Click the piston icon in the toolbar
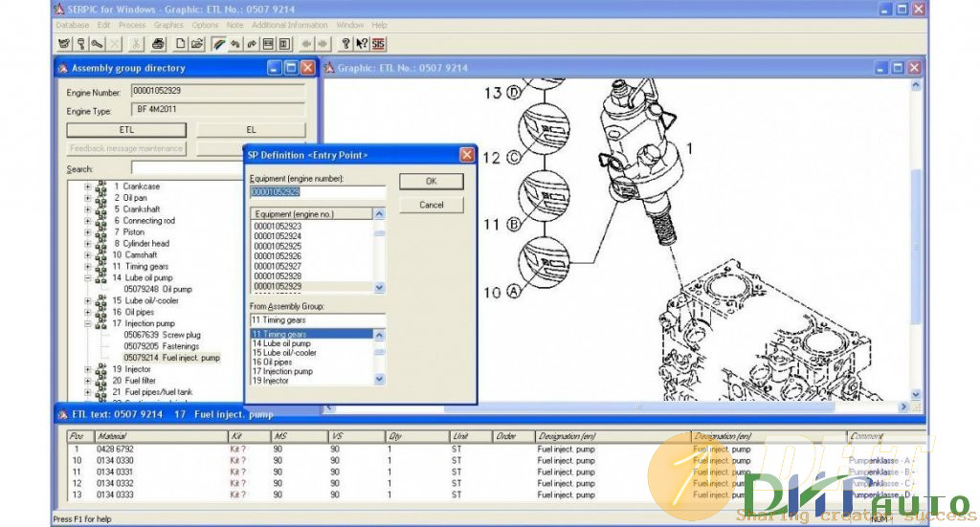This screenshot has width=980, height=527. [x=80, y=44]
